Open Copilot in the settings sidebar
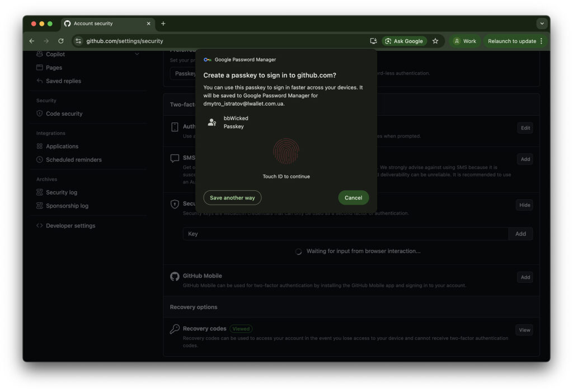 pyautogui.click(x=55, y=54)
